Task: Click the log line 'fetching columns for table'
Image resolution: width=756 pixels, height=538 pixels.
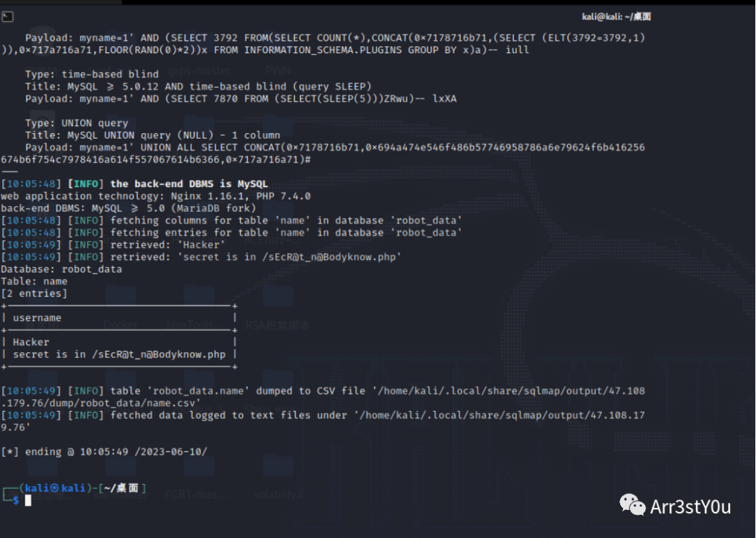Action: pos(232,221)
